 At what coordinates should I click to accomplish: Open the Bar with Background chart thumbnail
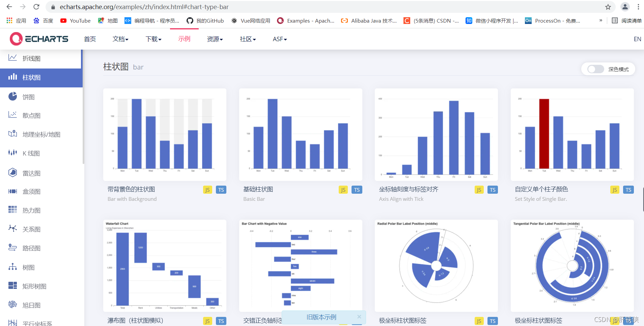tap(165, 134)
